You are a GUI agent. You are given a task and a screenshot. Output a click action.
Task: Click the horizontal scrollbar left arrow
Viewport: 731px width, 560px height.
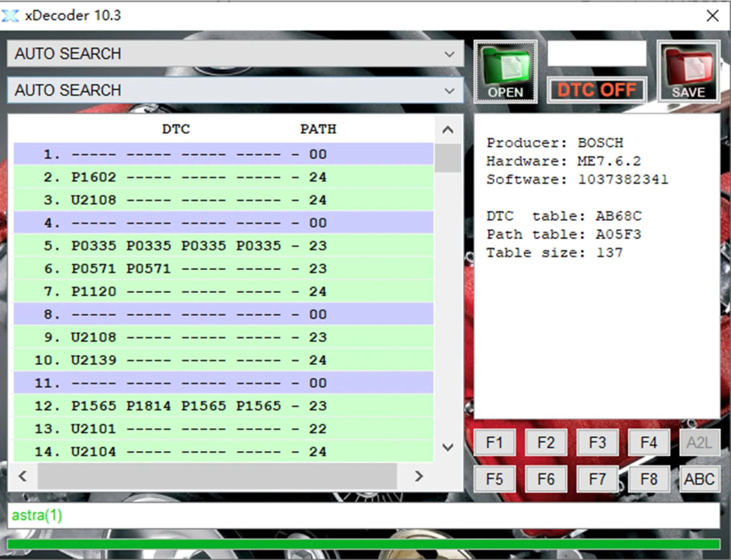tap(23, 476)
